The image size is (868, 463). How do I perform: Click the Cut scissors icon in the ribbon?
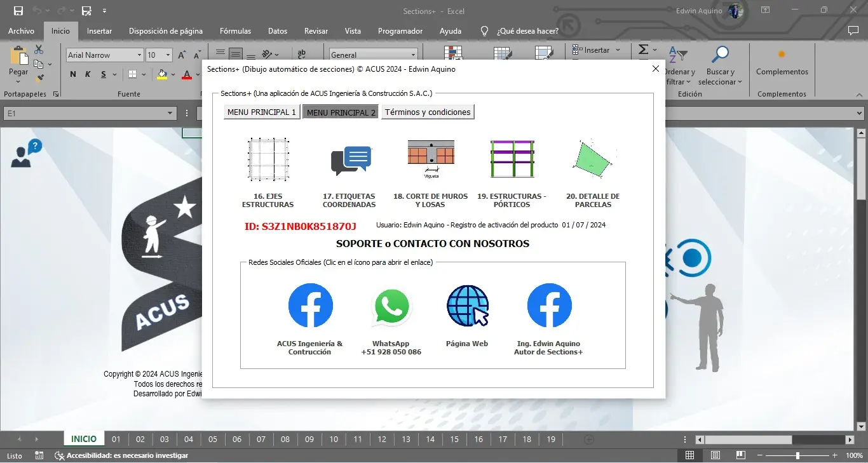[39, 50]
